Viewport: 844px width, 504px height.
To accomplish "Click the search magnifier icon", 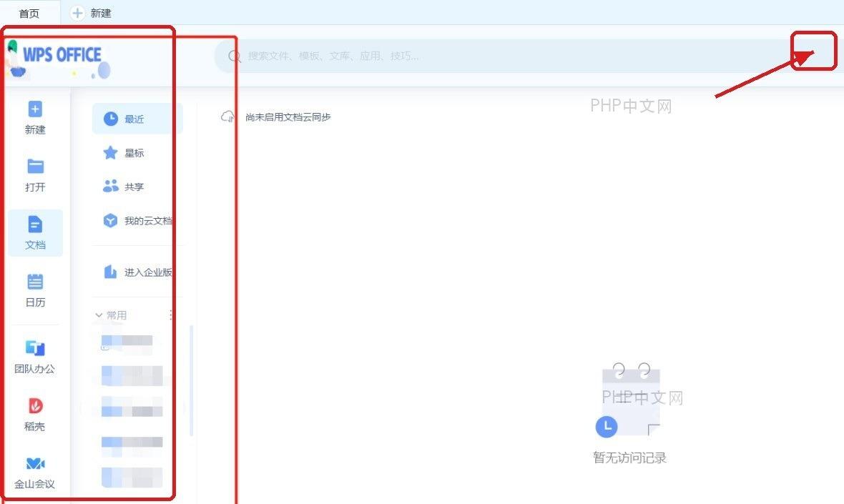I will (x=234, y=56).
